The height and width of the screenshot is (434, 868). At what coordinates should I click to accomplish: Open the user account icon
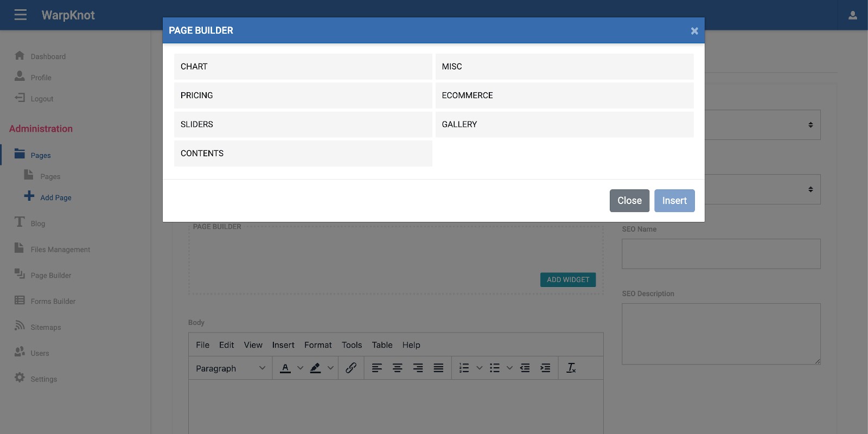pos(853,15)
